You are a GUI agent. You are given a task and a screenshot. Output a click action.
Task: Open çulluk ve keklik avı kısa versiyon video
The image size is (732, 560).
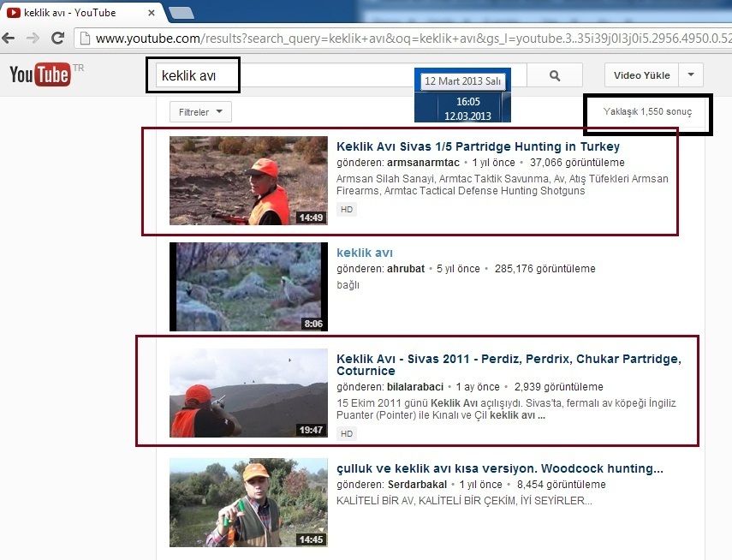click(x=500, y=468)
